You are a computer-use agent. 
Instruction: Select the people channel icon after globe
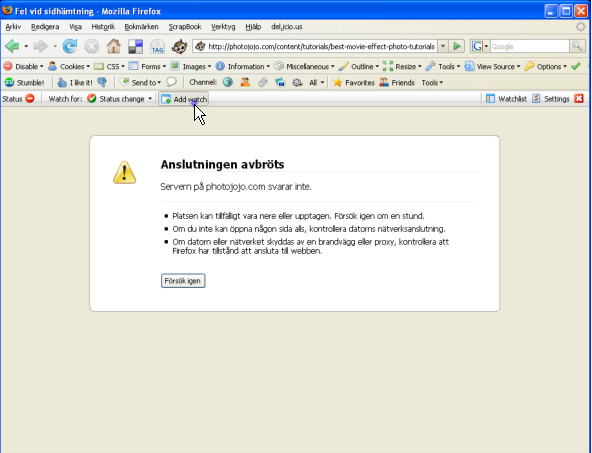coord(245,82)
